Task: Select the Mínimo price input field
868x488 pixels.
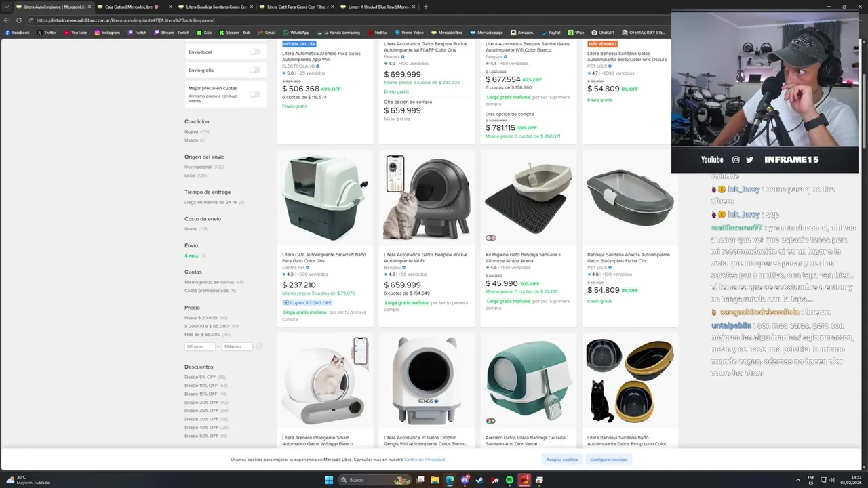Action: click(200, 346)
